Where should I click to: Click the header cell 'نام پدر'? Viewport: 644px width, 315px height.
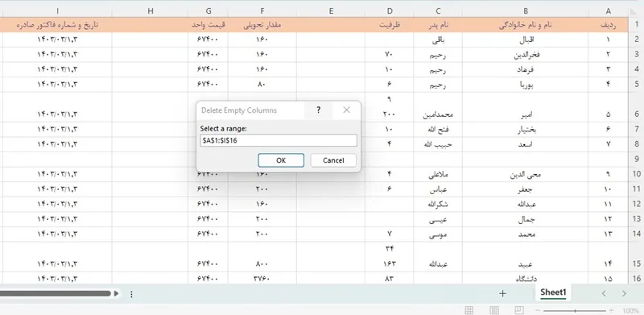click(x=438, y=25)
